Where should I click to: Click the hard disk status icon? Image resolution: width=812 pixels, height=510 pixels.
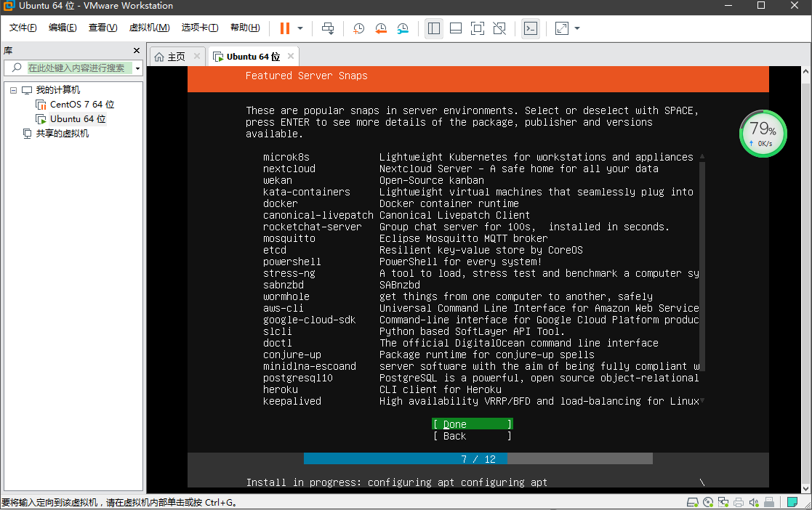pyautogui.click(x=692, y=502)
